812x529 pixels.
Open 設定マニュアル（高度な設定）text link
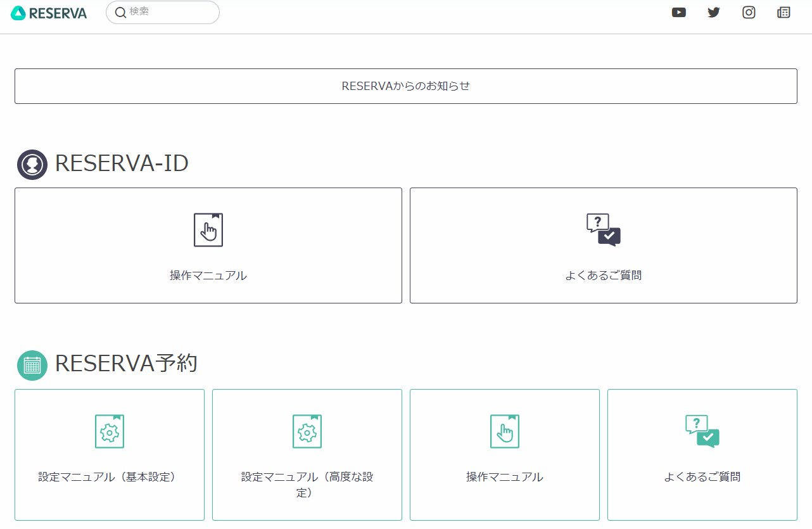click(x=307, y=485)
